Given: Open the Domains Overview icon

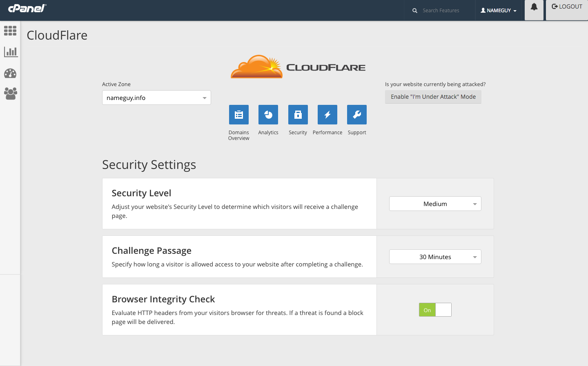Looking at the screenshot, I should [x=238, y=115].
